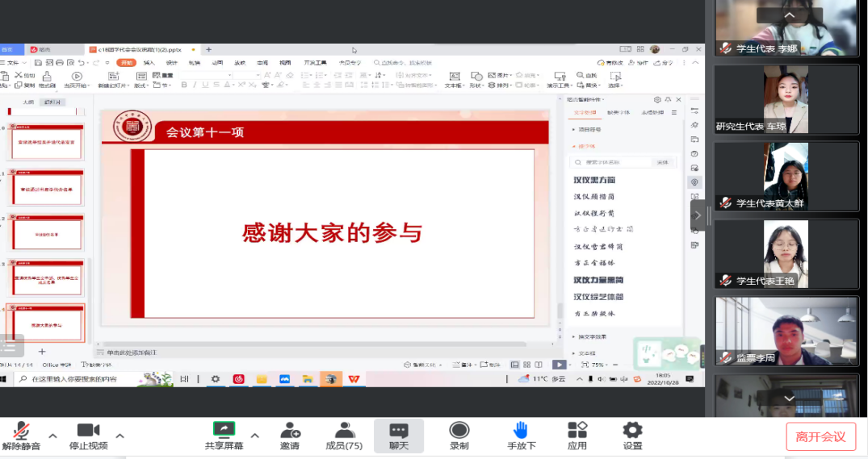Click the 邀请 invite icon
The image size is (868, 459).
point(290,431)
